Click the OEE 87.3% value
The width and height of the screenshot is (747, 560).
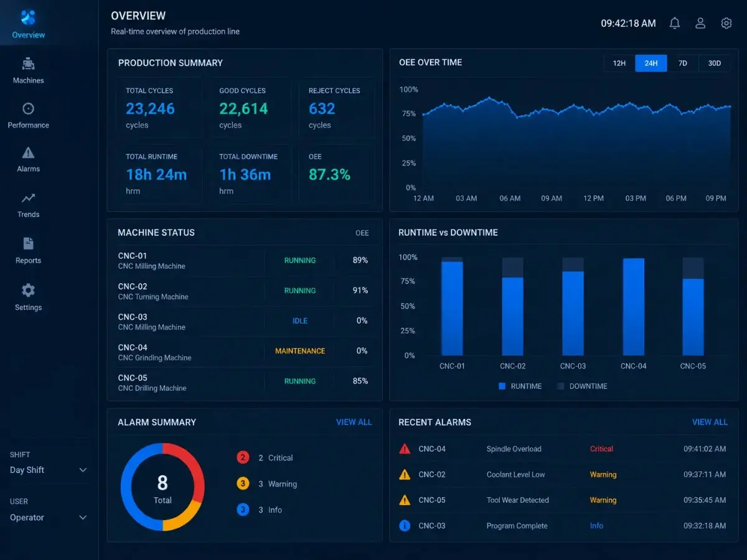point(330,175)
